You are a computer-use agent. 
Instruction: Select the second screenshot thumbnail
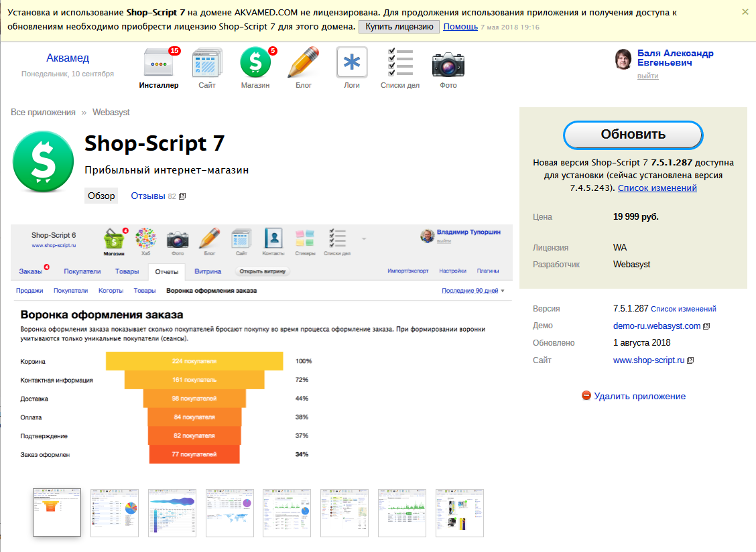(115, 512)
